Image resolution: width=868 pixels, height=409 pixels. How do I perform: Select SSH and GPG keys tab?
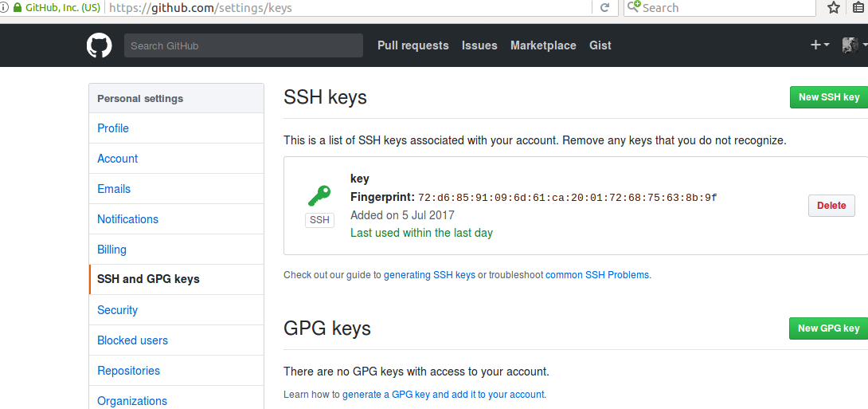click(176, 279)
